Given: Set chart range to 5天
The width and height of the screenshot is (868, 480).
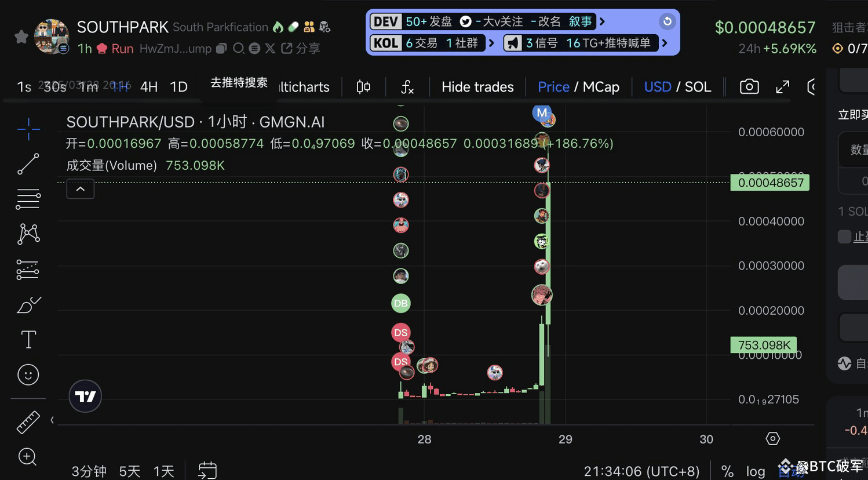Looking at the screenshot, I should tap(130, 471).
